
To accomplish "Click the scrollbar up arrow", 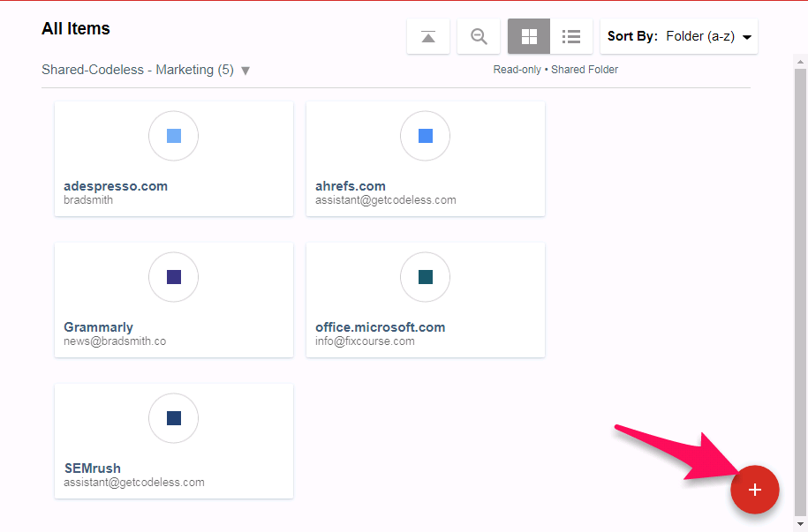I will pos(800,63).
